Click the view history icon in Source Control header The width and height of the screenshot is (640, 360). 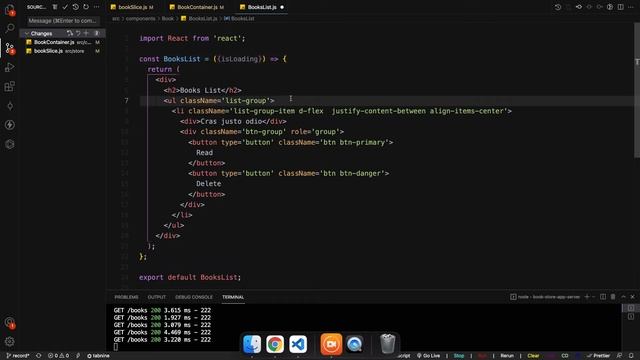[76, 7]
